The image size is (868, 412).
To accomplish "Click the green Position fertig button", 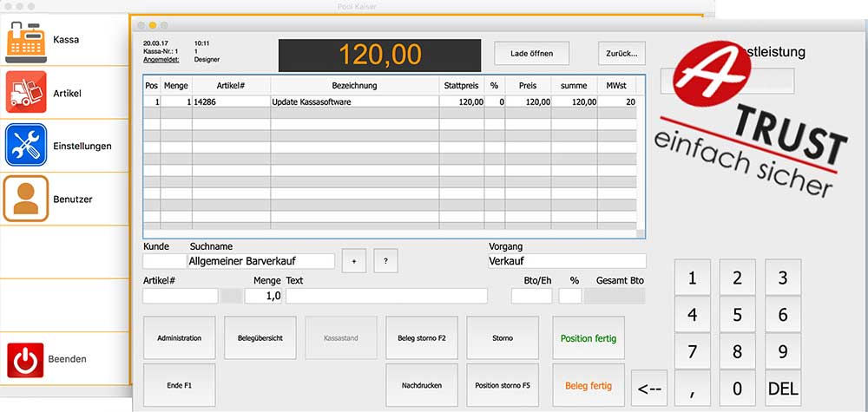I will click(589, 338).
